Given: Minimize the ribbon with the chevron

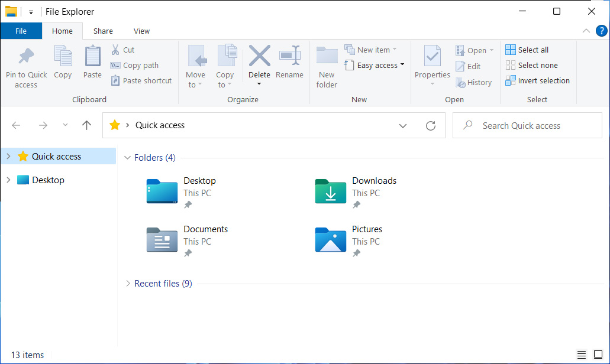Looking at the screenshot, I should point(586,31).
